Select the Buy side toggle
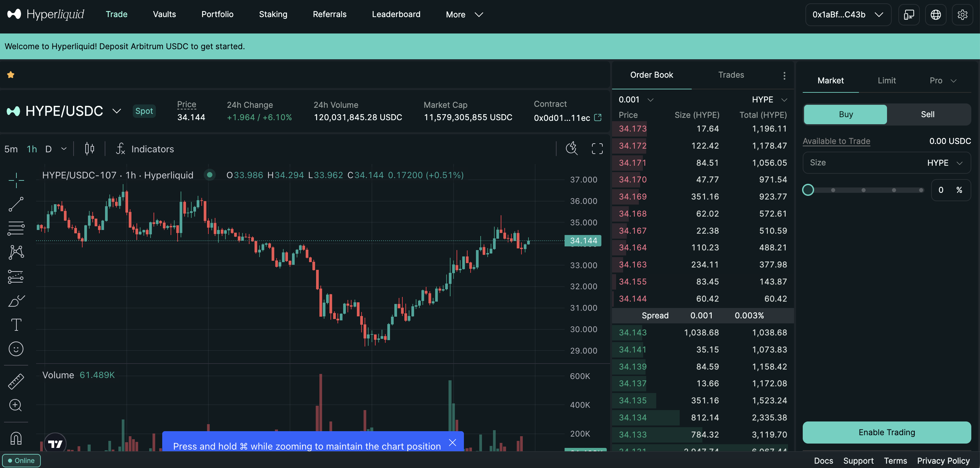 [x=845, y=114]
